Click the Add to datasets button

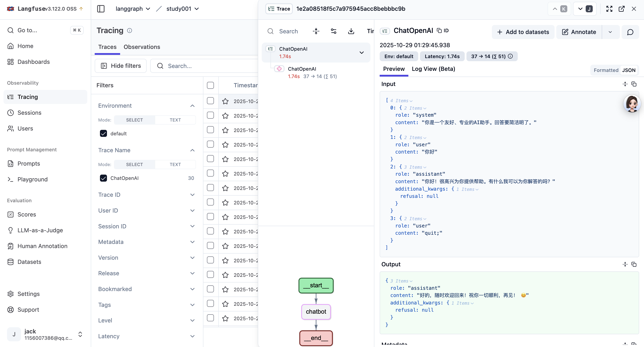coord(523,32)
